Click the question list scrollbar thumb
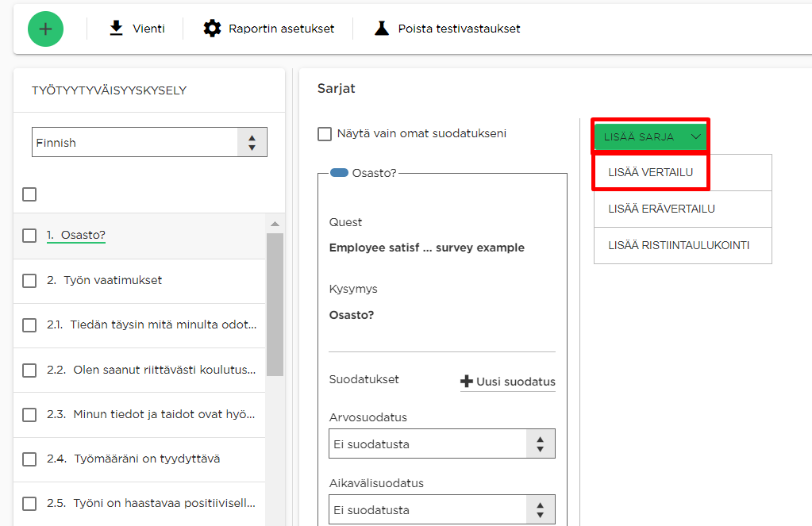 click(x=275, y=305)
